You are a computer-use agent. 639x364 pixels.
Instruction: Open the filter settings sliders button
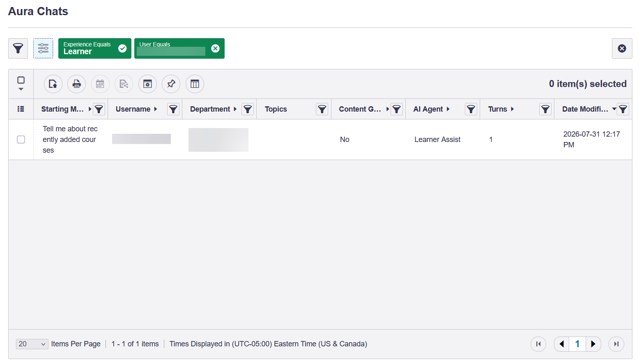pos(43,48)
